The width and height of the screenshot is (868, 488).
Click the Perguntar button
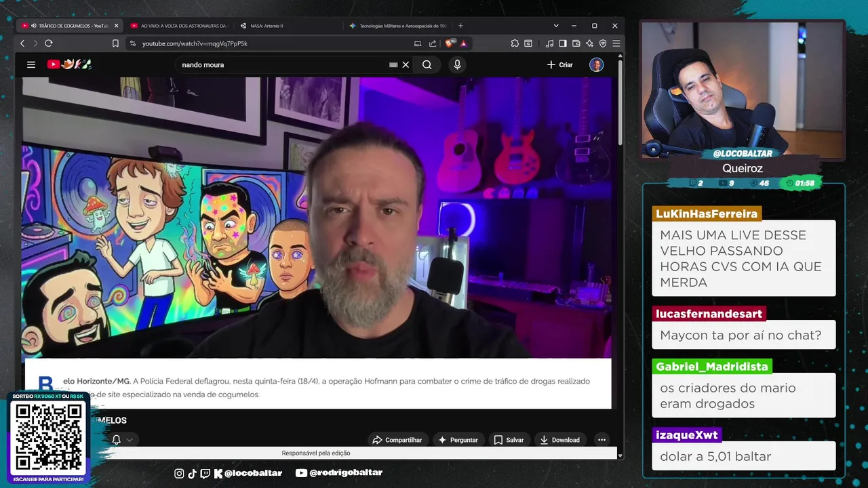[x=458, y=440]
